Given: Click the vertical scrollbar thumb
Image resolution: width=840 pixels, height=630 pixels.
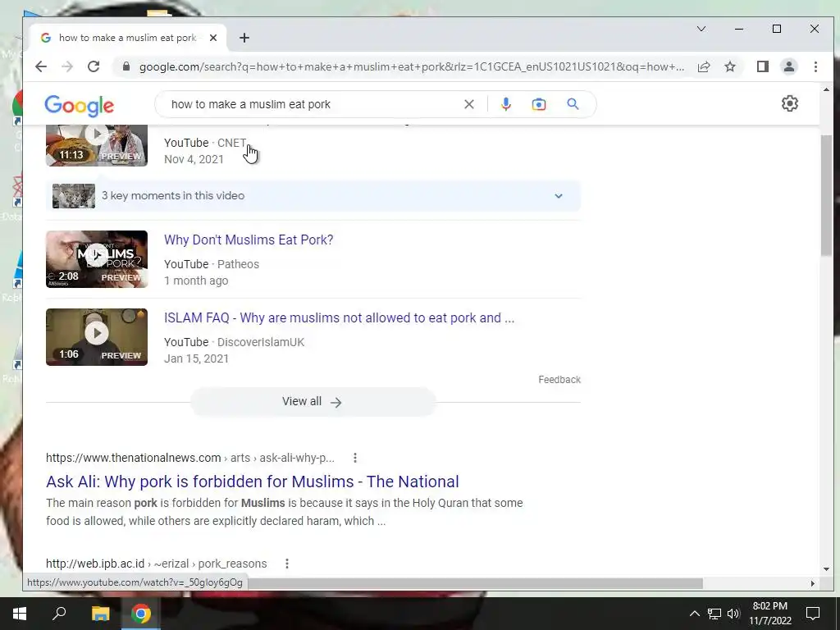Looking at the screenshot, I should [825, 195].
